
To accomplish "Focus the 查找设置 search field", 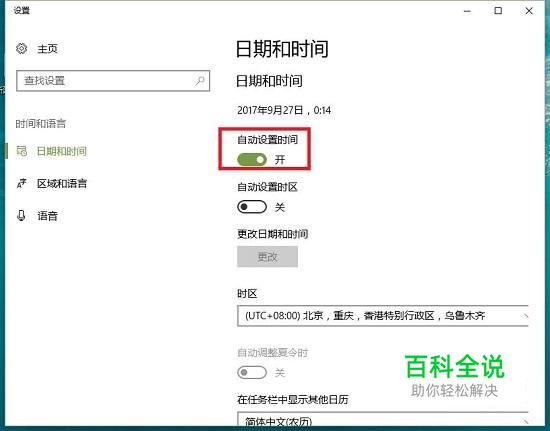I will 113,81.
